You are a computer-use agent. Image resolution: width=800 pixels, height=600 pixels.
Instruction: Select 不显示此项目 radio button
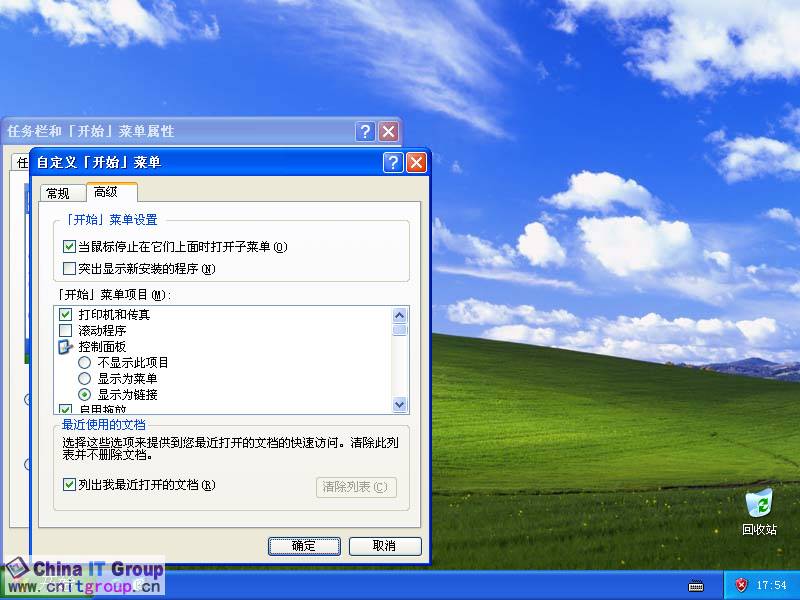(x=84, y=363)
